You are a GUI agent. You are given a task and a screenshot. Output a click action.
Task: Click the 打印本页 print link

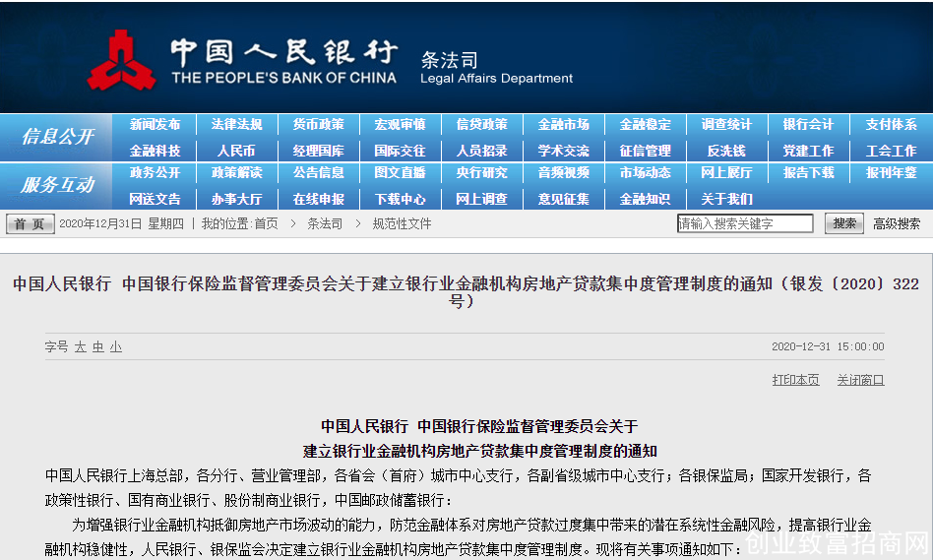click(x=795, y=380)
